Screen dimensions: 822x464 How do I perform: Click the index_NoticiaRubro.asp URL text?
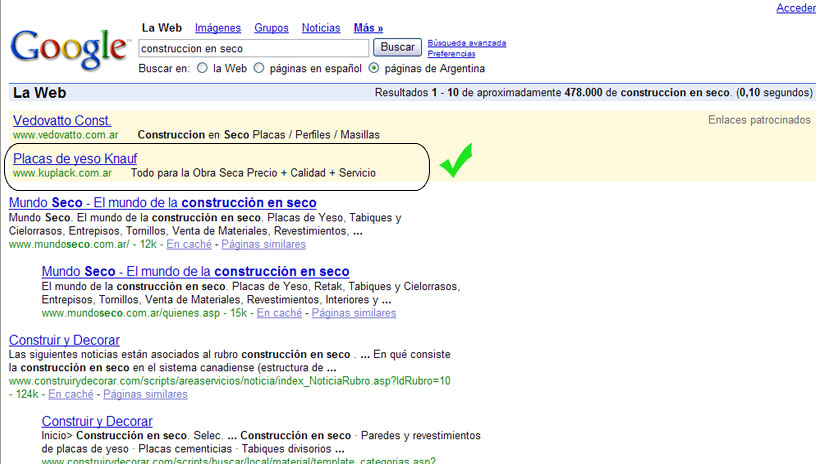point(229,381)
